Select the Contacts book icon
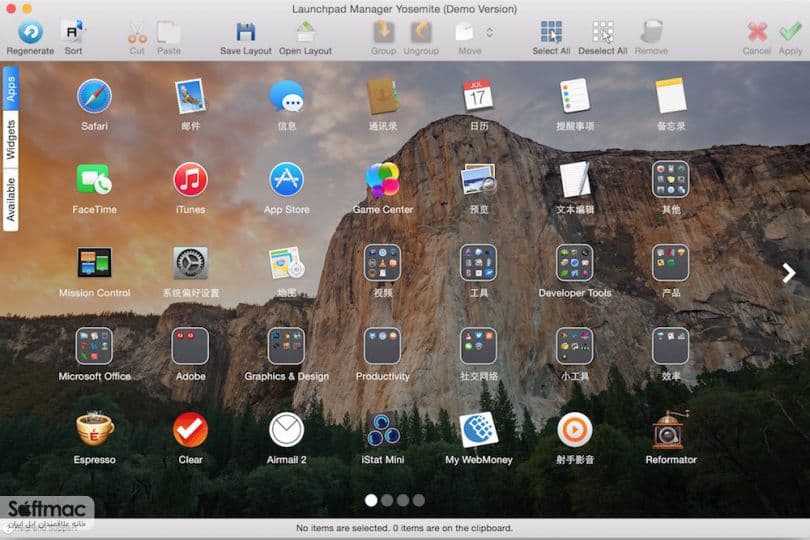Viewport: 810px width, 540px height. coord(383,96)
